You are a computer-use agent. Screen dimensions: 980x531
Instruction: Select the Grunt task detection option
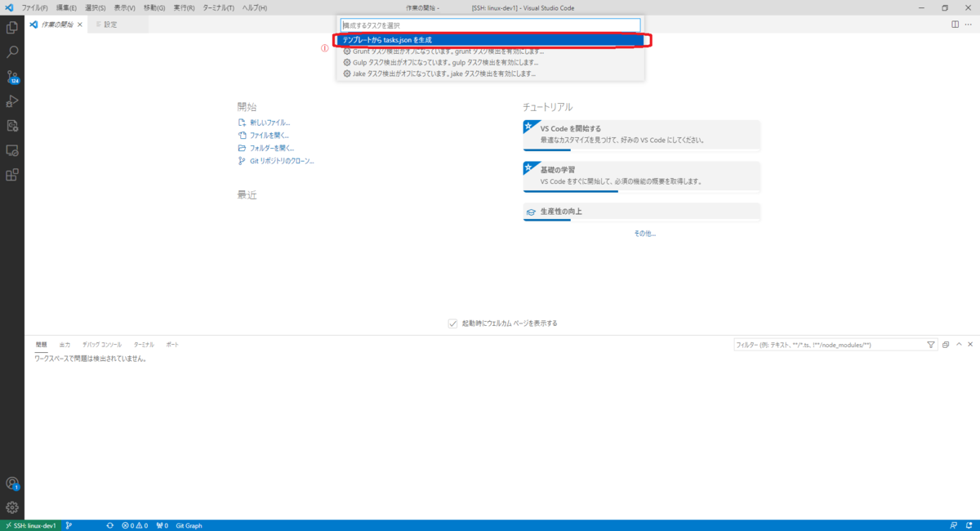(x=490, y=51)
